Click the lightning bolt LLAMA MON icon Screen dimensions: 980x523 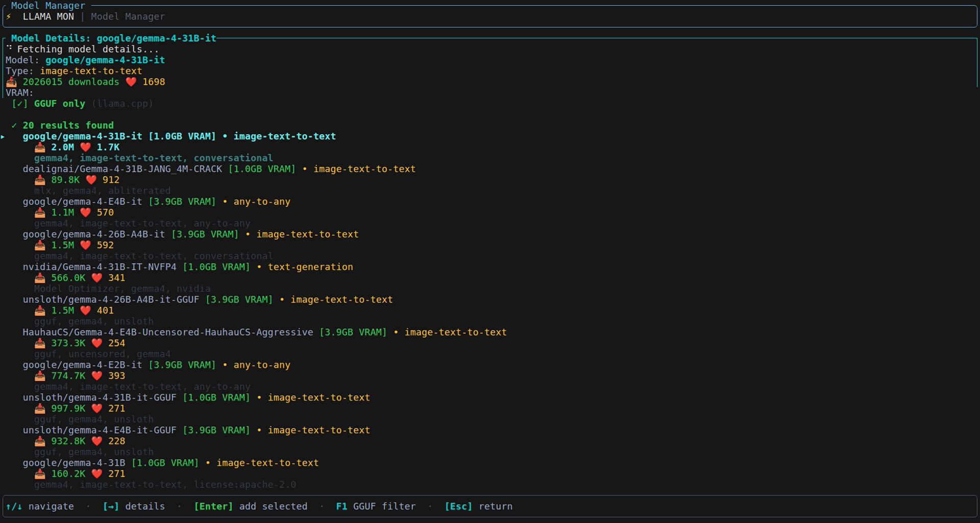point(9,17)
